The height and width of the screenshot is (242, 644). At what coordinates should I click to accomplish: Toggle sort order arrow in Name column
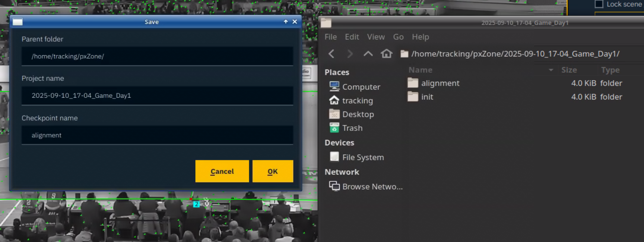pos(551,70)
